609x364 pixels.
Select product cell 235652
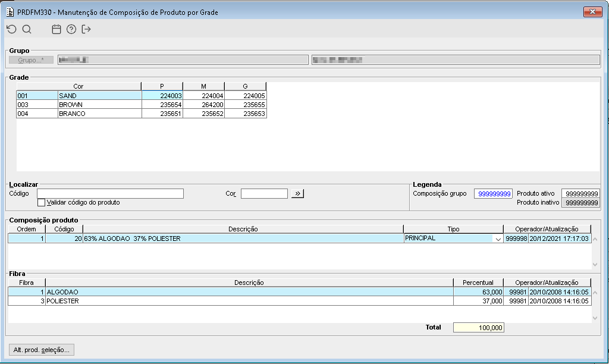tap(204, 114)
